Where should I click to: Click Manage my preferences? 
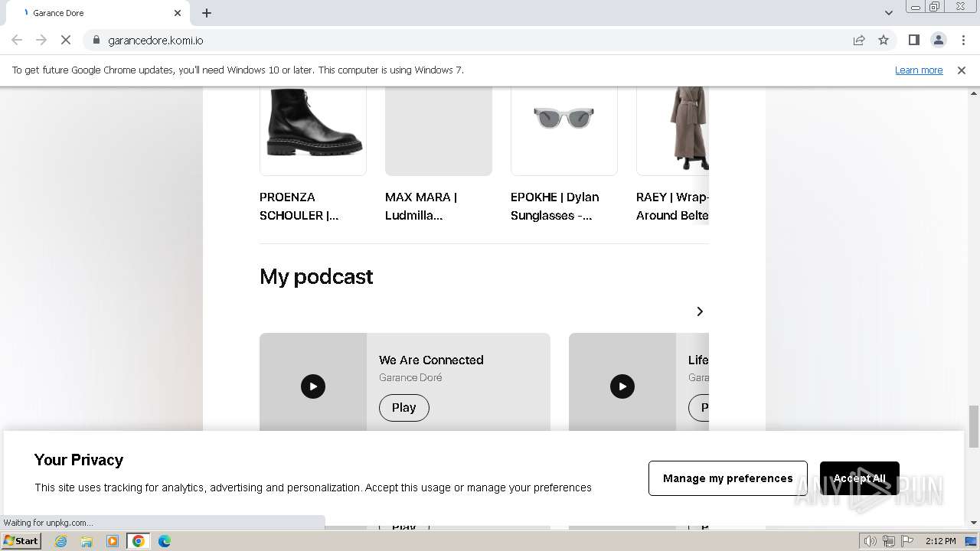click(728, 478)
